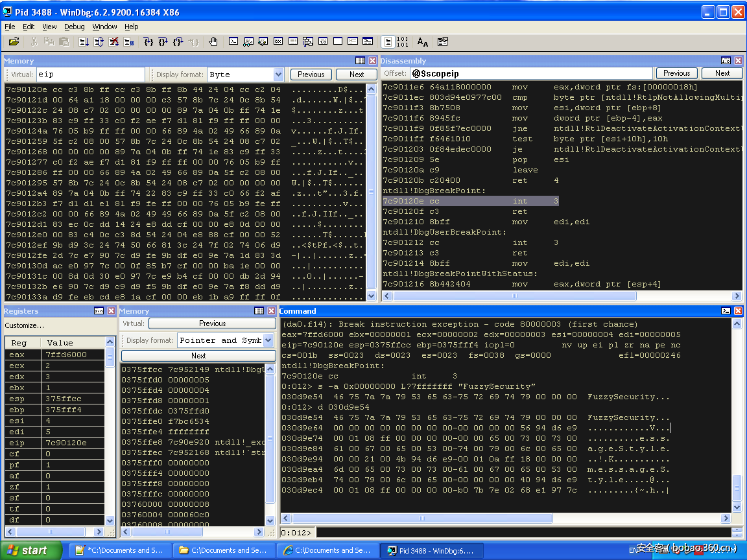
Task: Click the Open source file toolbar icon
Action: [x=14, y=41]
